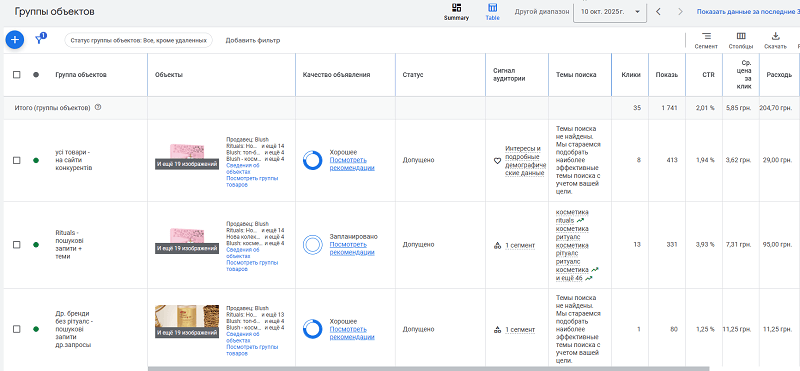Open status dot dropdown for Др. бренди row

pyautogui.click(x=36, y=329)
